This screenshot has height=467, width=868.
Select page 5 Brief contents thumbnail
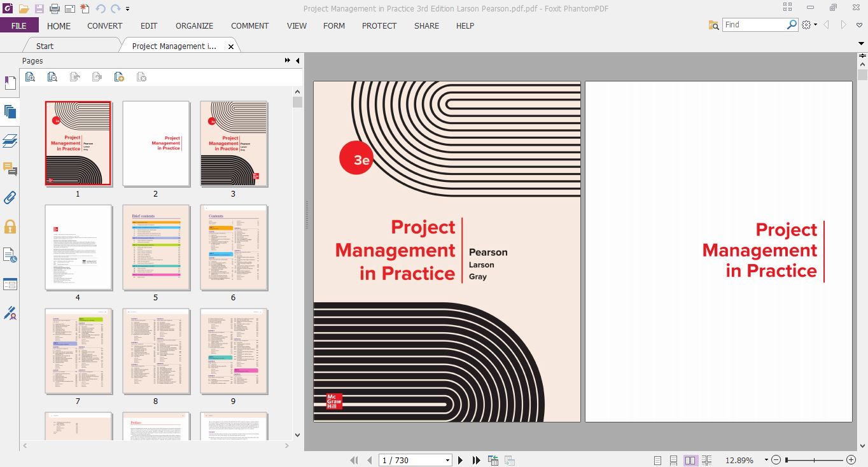(156, 247)
